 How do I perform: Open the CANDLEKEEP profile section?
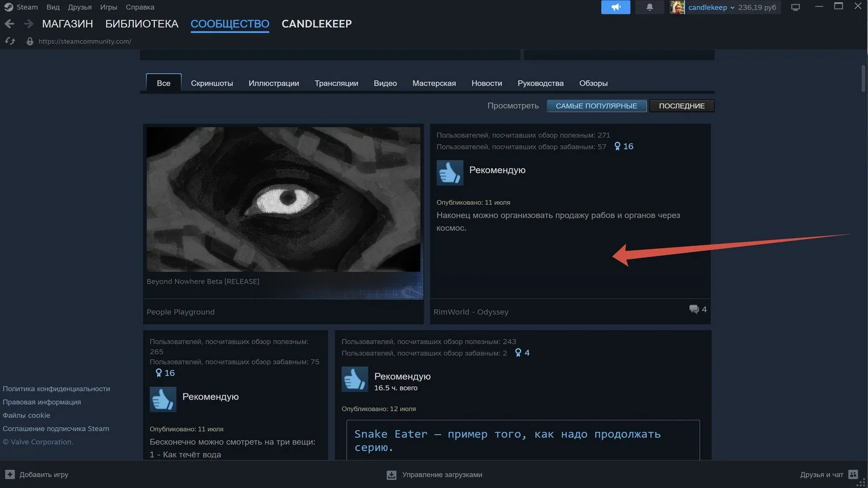pyautogui.click(x=316, y=24)
